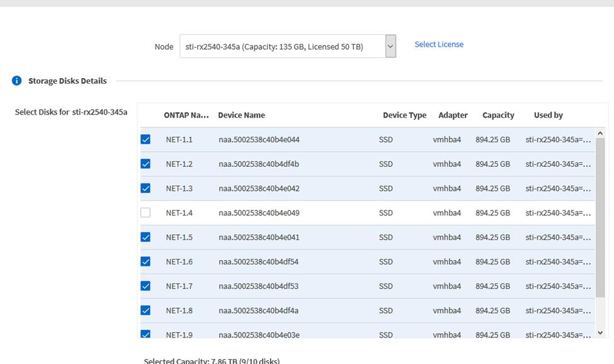Uncheck disk NET-1.7 checkbox
This screenshot has width=614, height=364.
[145, 286]
